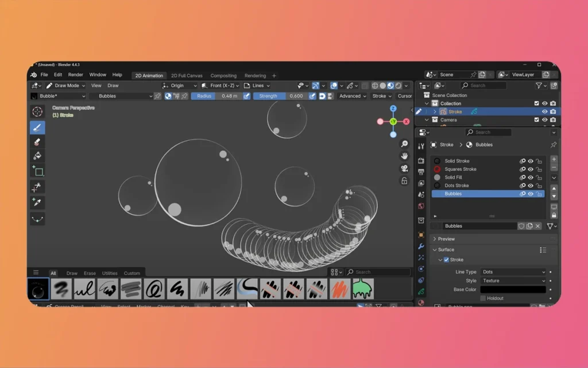The height and width of the screenshot is (368, 588).
Task: Move material slot down
Action: [554, 197]
